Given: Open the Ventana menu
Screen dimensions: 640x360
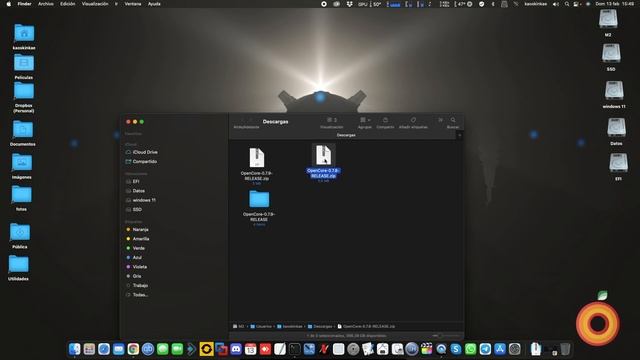Looking at the screenshot, I should [x=133, y=4].
